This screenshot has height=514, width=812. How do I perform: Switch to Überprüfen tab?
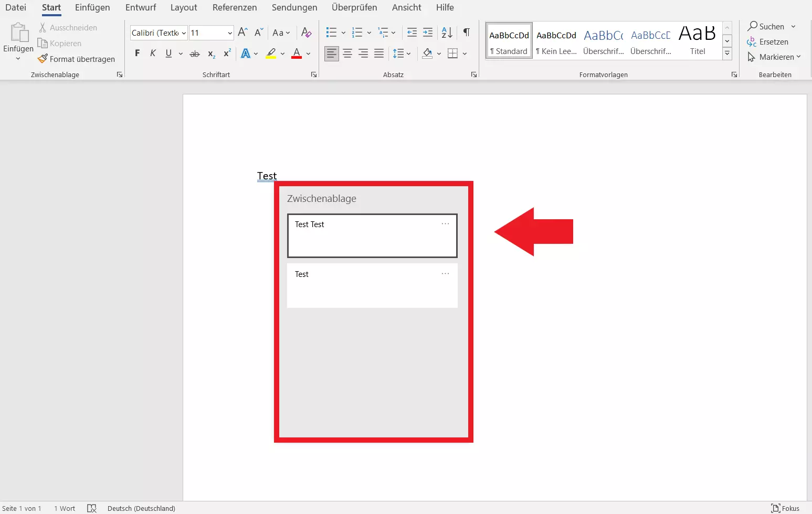coord(354,7)
